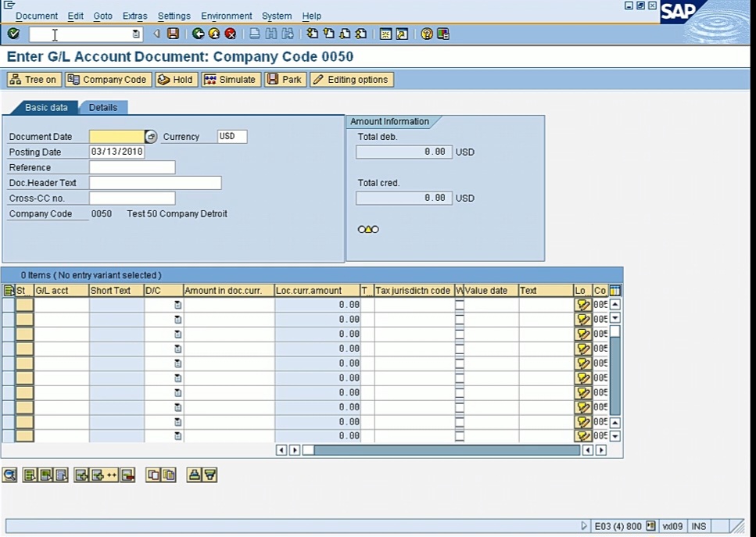Collapse the command field with triangle arrow

point(156,34)
